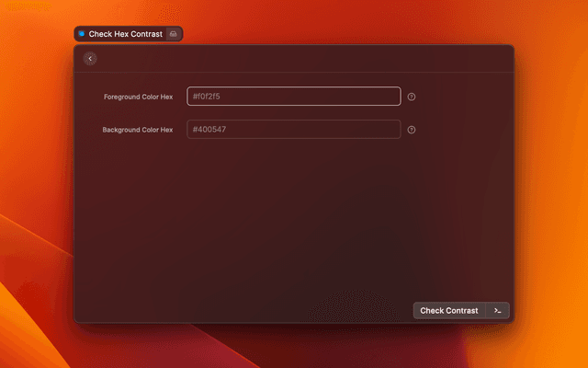Viewport: 588px width, 368px height.
Task: Open the actions panel terminal-prompt icon
Action: pyautogui.click(x=497, y=311)
